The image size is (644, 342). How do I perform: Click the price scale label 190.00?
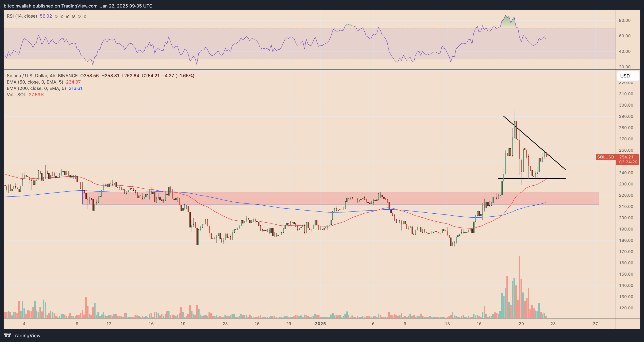(626, 229)
